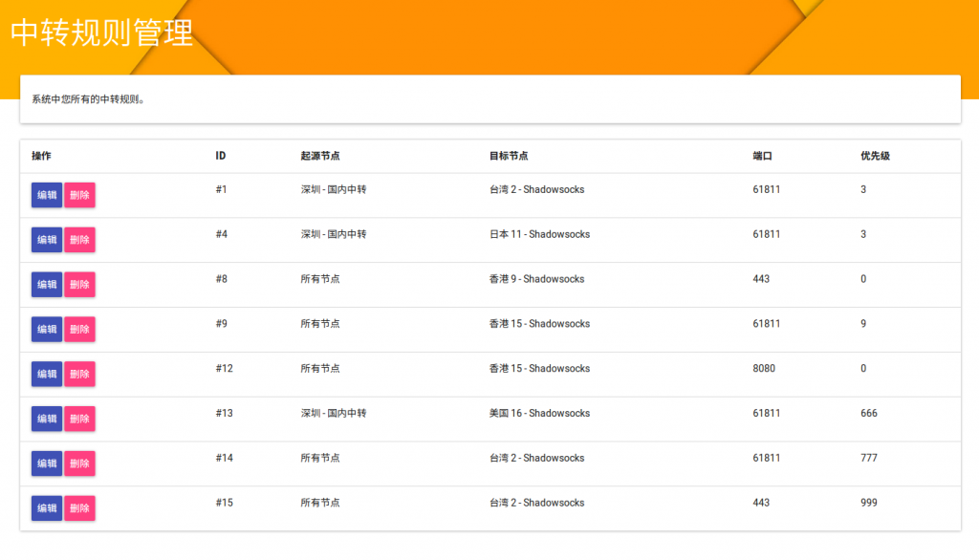Click the 中转规则管理 page title
The width and height of the screenshot is (979, 560).
point(102,32)
